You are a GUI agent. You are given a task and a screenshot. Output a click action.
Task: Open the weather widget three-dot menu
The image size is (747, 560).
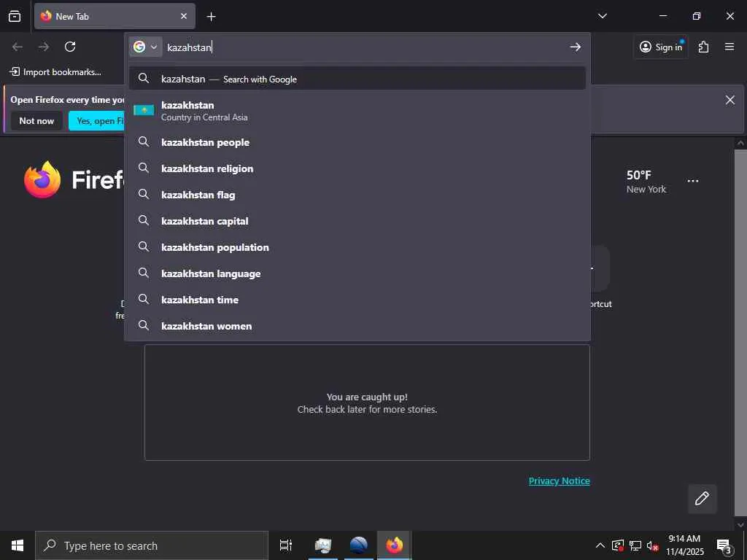693,181
